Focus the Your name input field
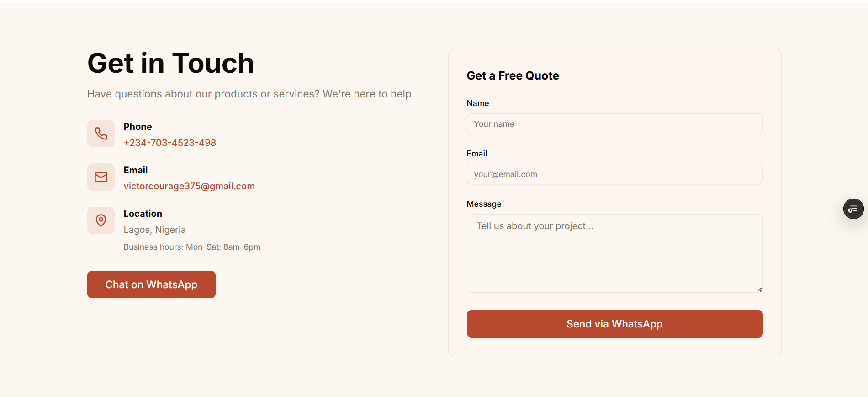 coord(614,124)
